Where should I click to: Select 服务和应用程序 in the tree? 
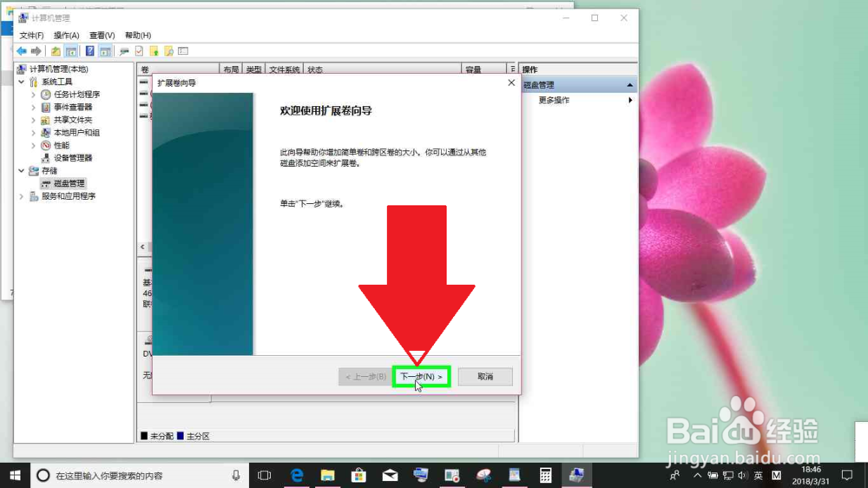point(68,196)
